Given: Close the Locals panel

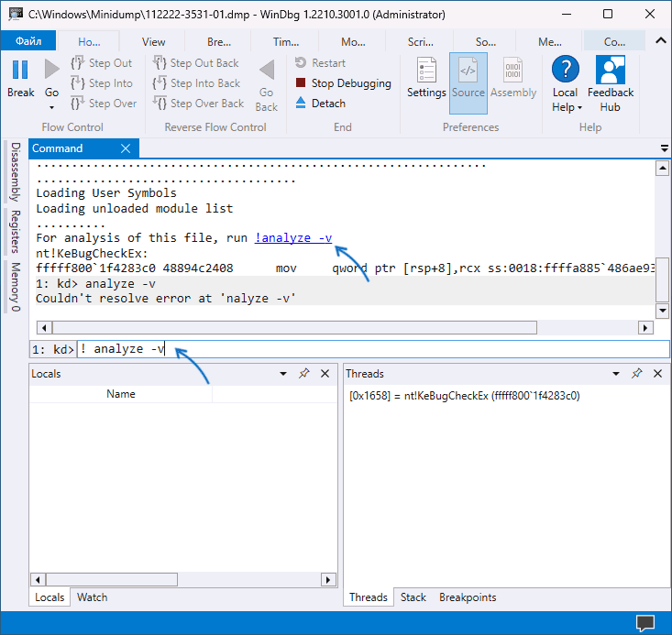Looking at the screenshot, I should pyautogui.click(x=325, y=374).
